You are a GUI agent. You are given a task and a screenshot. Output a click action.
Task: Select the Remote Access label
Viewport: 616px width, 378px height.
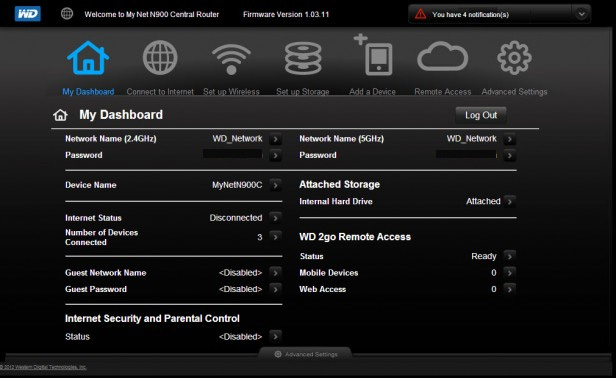(443, 92)
